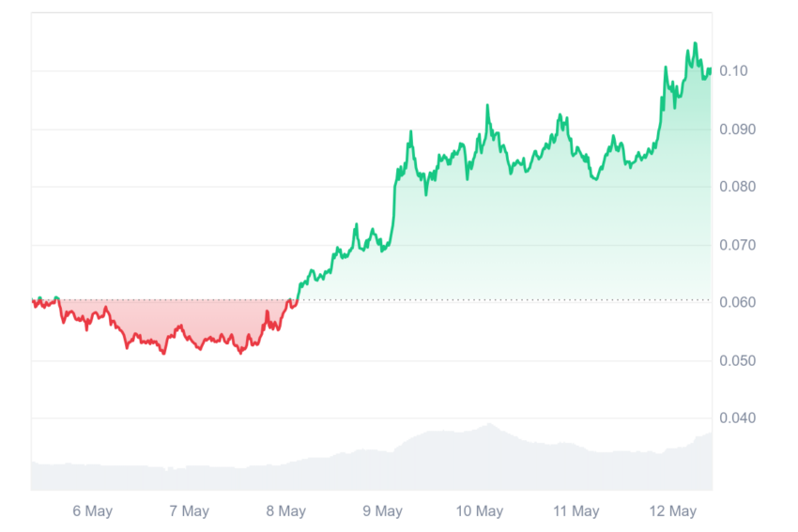Select the 9 May date label
Image resolution: width=798 pixels, height=532 pixels.
pyautogui.click(x=382, y=510)
